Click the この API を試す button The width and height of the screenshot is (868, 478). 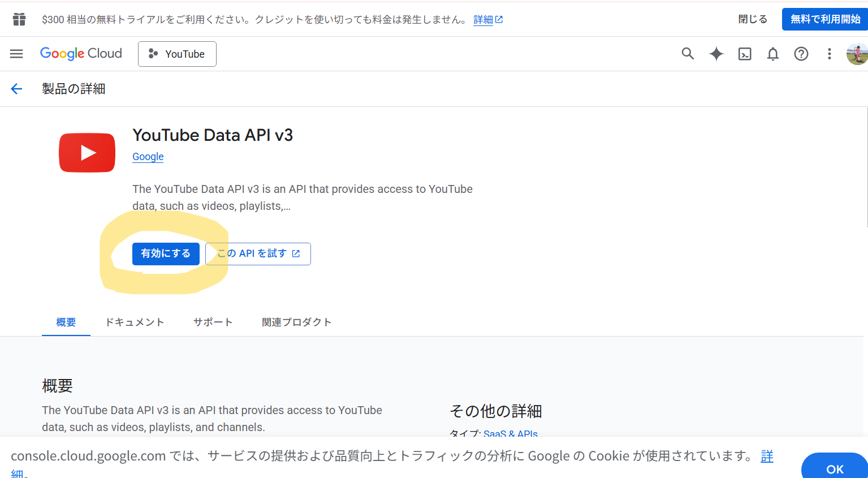(258, 253)
